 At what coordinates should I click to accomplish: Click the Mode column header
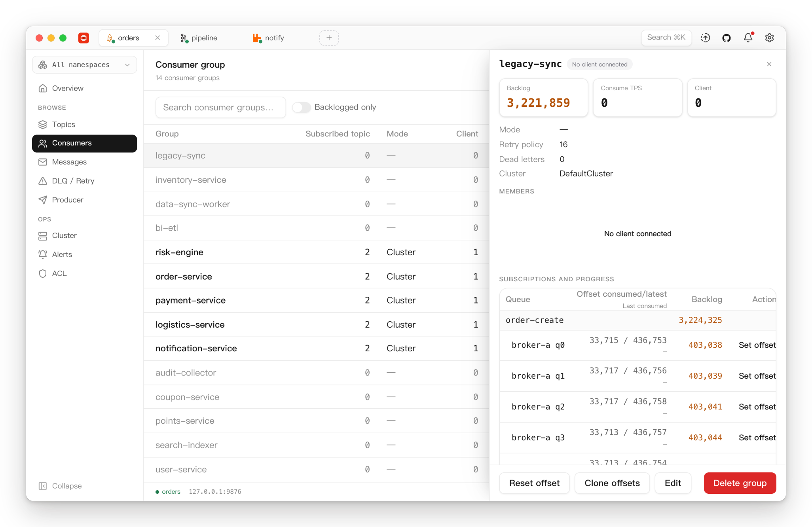(x=397, y=134)
